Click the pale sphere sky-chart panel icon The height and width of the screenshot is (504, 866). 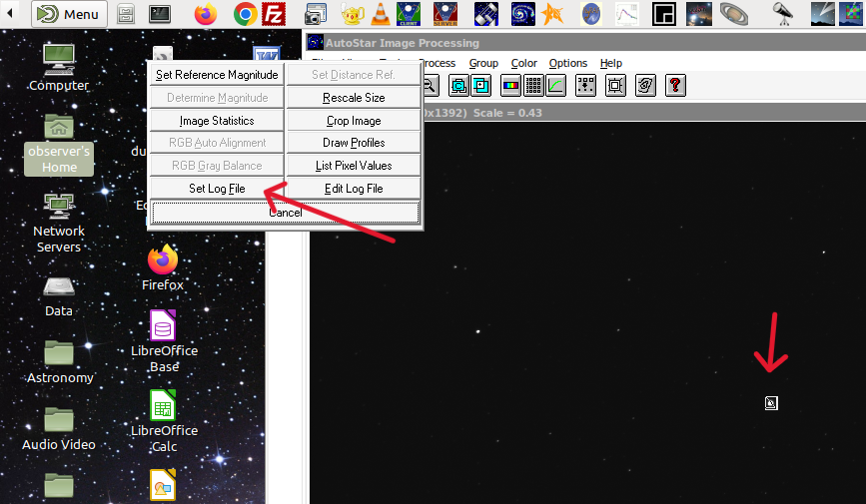(x=591, y=14)
